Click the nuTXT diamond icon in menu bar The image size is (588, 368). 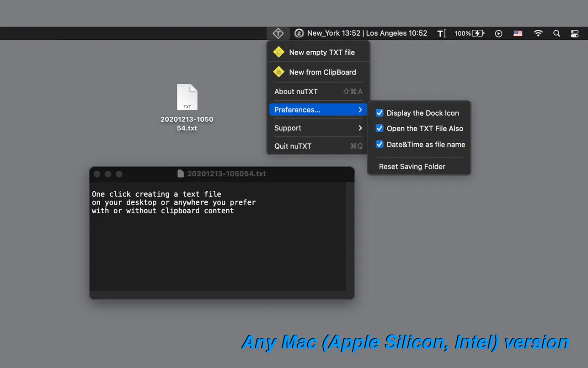coord(278,33)
